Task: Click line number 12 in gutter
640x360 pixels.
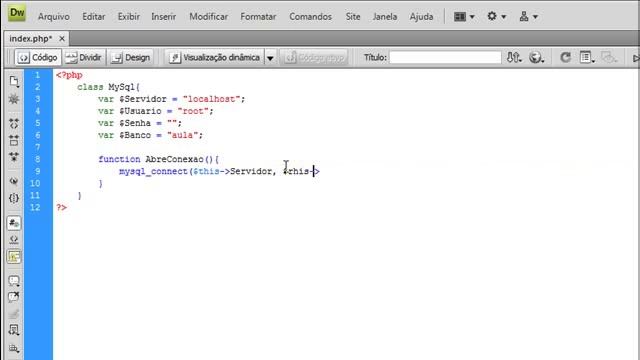Action: coord(36,207)
